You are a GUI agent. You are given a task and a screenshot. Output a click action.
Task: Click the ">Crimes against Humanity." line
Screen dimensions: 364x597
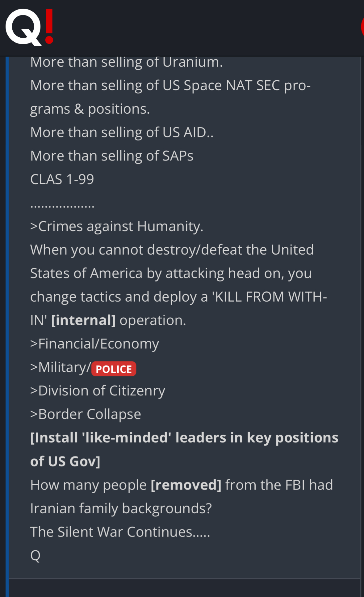[117, 226]
